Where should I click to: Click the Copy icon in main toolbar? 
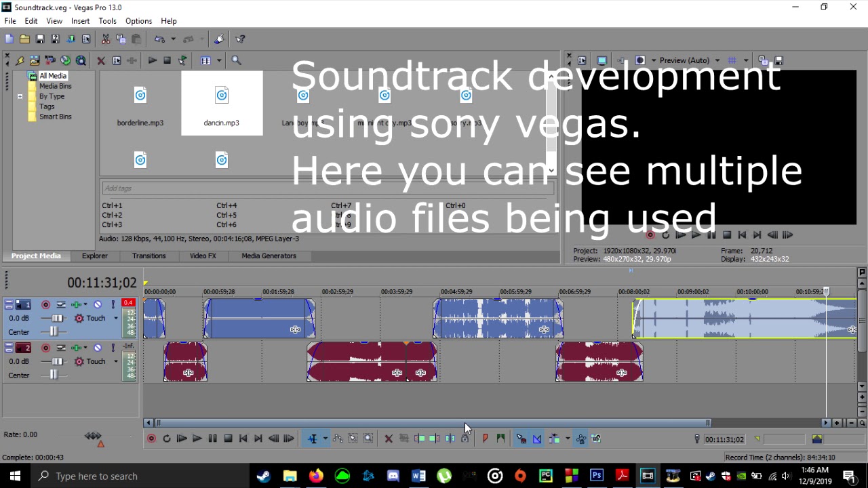(x=121, y=39)
